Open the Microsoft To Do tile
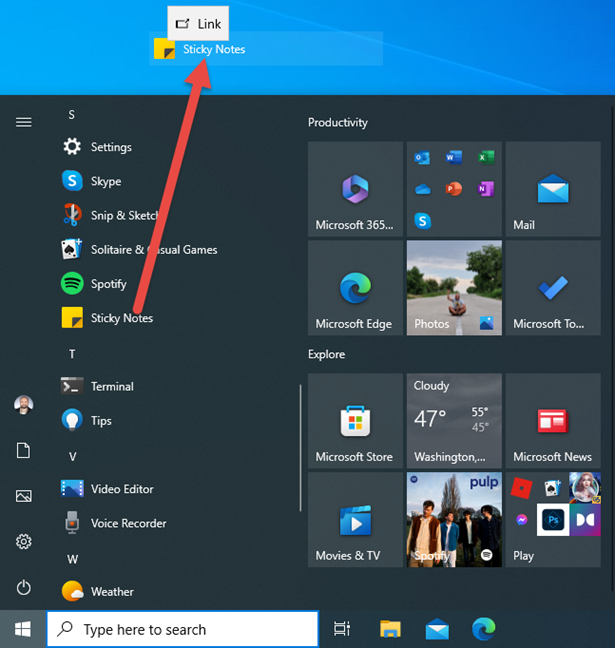Image resolution: width=615 pixels, height=648 pixels. [553, 288]
